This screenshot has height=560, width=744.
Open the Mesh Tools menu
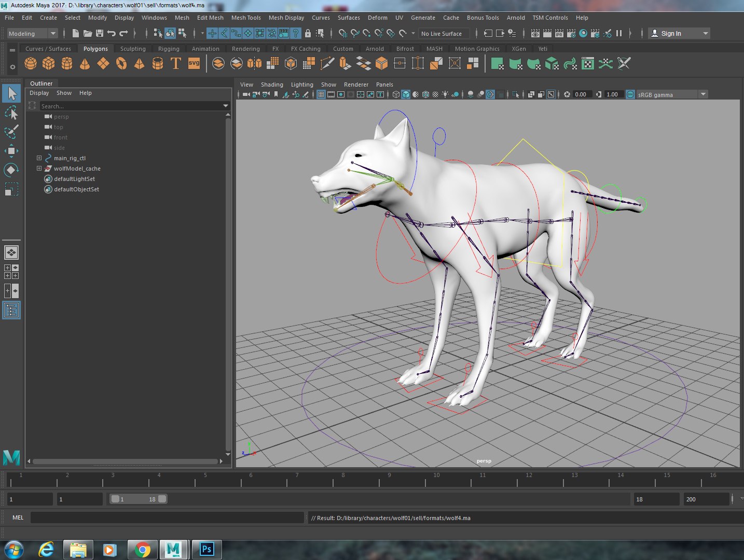pyautogui.click(x=246, y=18)
